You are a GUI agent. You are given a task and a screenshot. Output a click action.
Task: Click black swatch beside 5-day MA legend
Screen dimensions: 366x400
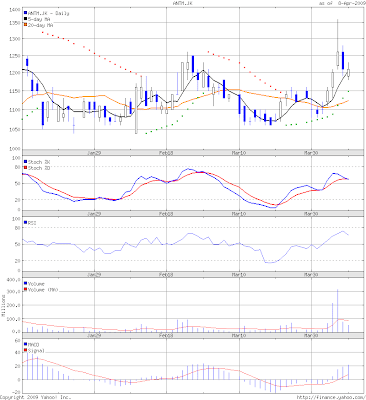click(x=25, y=19)
